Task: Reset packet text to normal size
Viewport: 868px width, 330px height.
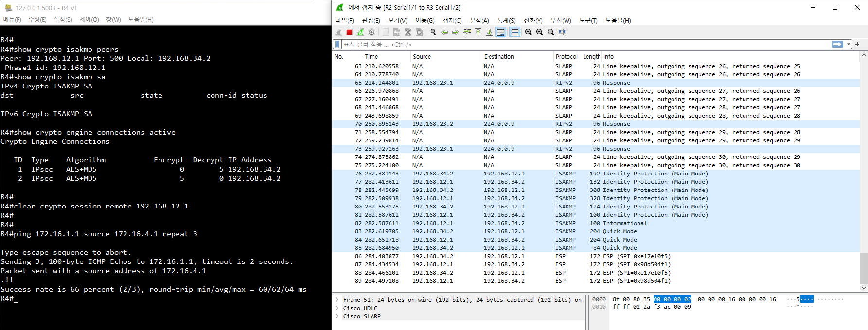Action: [551, 32]
